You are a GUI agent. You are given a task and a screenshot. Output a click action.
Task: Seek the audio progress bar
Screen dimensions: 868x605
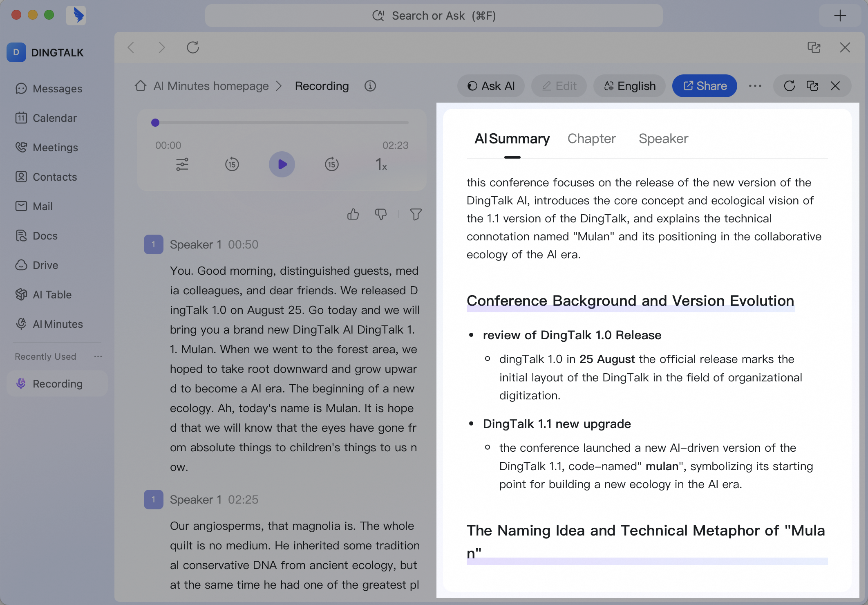click(x=282, y=122)
